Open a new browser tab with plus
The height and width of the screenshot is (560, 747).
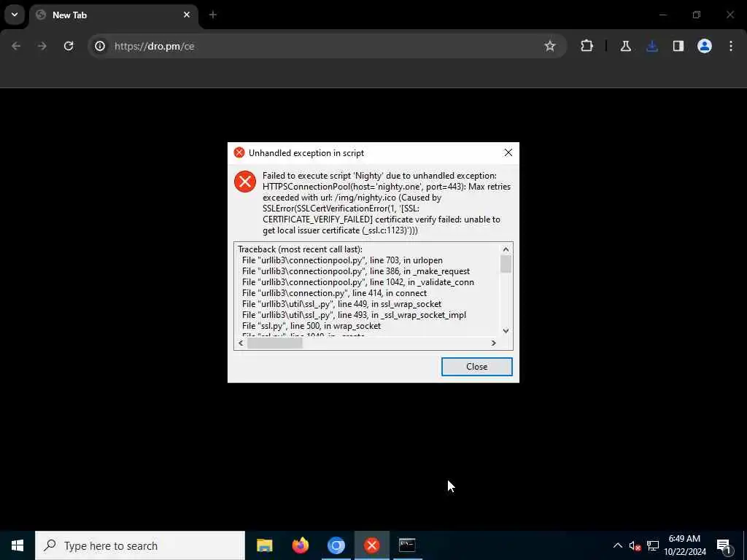(213, 15)
